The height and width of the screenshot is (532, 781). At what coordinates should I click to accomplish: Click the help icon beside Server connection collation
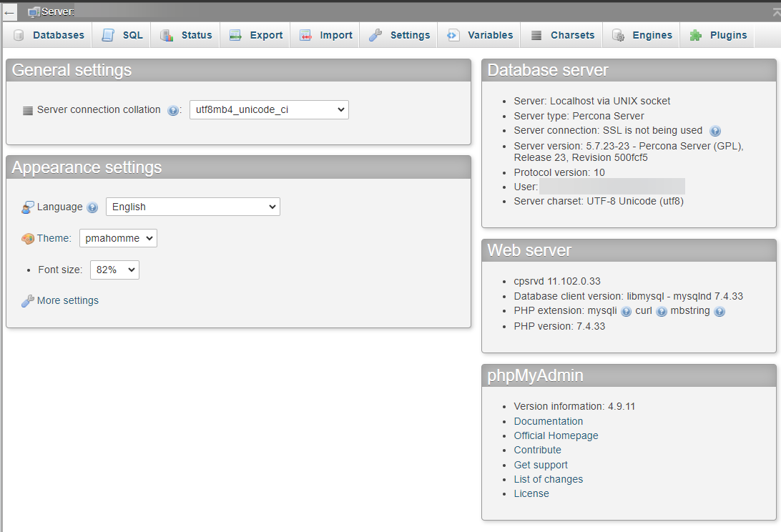173,109
